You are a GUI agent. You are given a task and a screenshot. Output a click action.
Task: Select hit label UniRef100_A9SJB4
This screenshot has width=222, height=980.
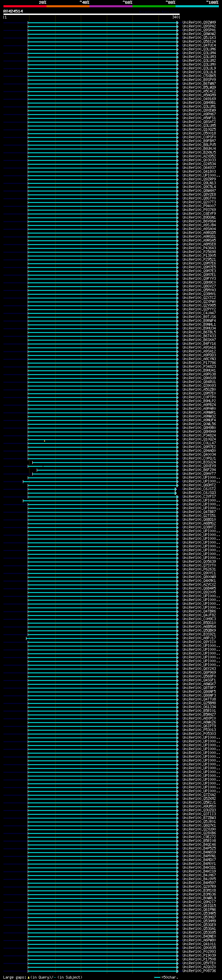(x=199, y=225)
